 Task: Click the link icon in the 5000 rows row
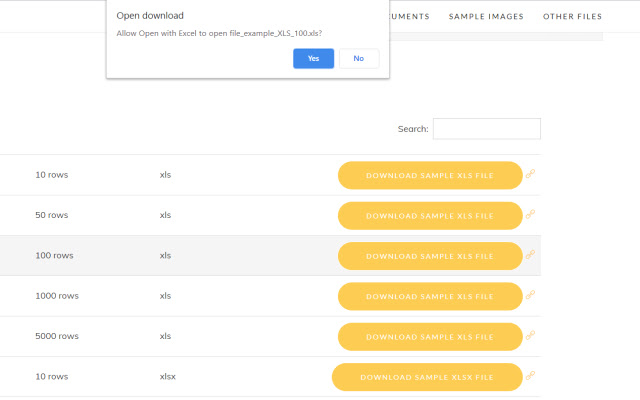click(x=531, y=336)
